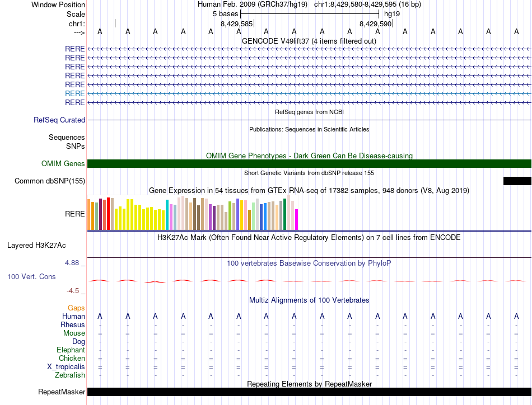The width and height of the screenshot is (532, 405).
Task: Open the Gene Expression GTEx track title
Action: 309,191
